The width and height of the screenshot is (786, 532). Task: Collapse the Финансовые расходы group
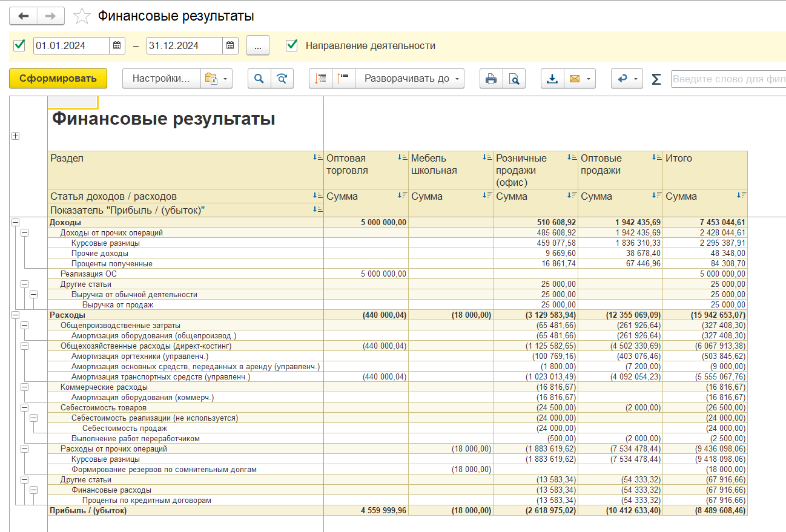33,490
